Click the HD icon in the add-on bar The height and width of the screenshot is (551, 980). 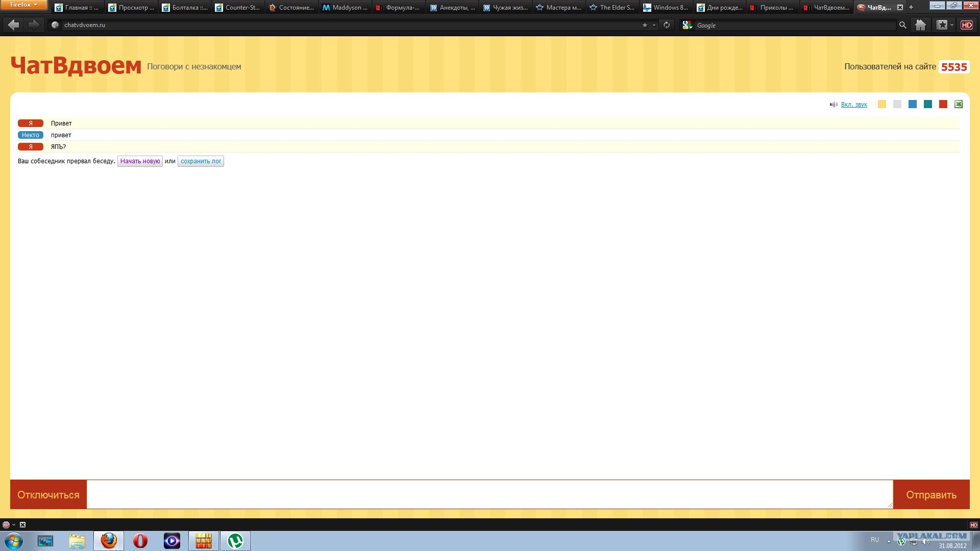(973, 524)
